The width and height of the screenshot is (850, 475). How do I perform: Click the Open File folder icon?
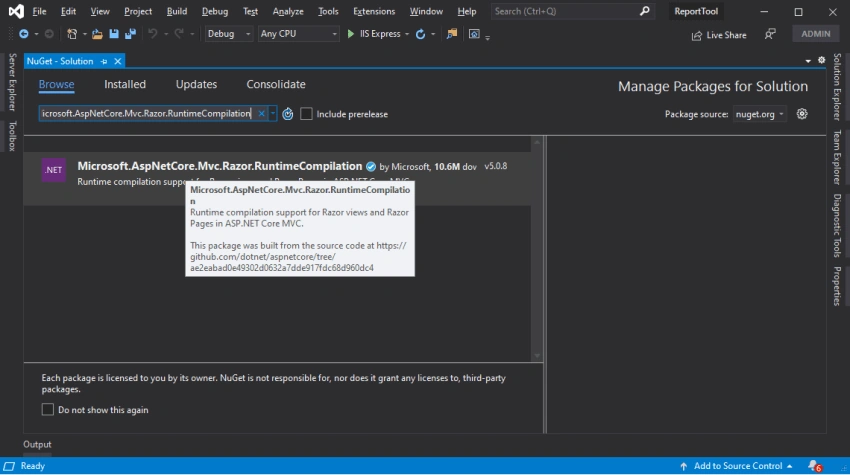tap(97, 34)
